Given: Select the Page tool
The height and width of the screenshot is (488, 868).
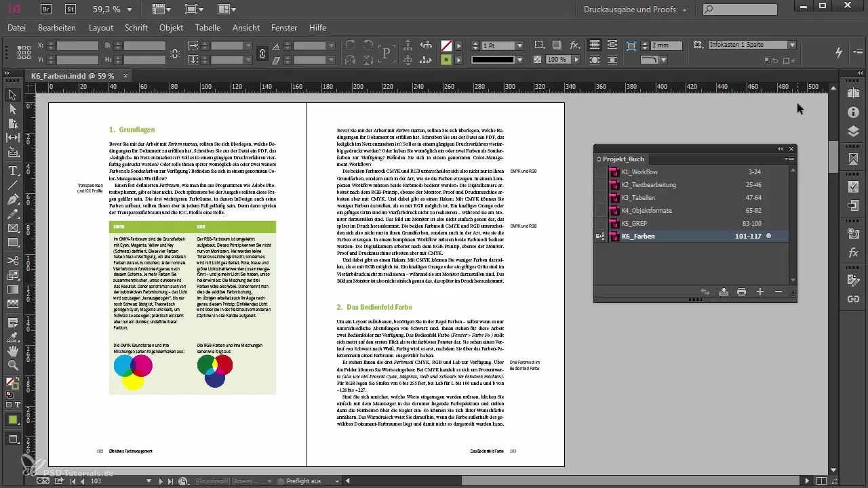Looking at the screenshot, I should point(12,123).
